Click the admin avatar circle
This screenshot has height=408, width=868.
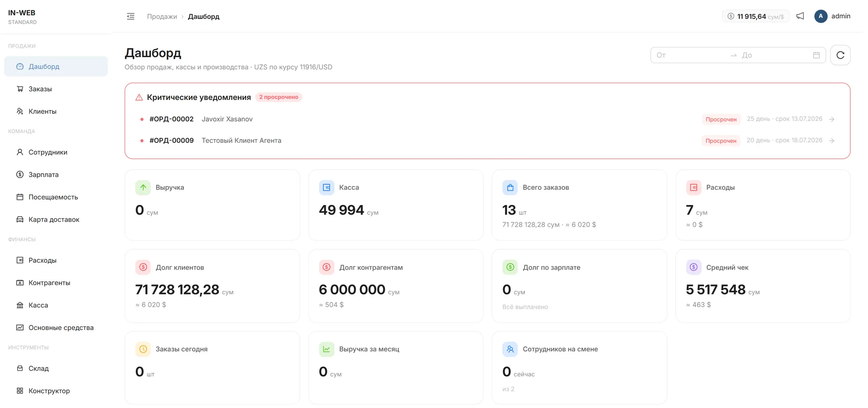821,16
